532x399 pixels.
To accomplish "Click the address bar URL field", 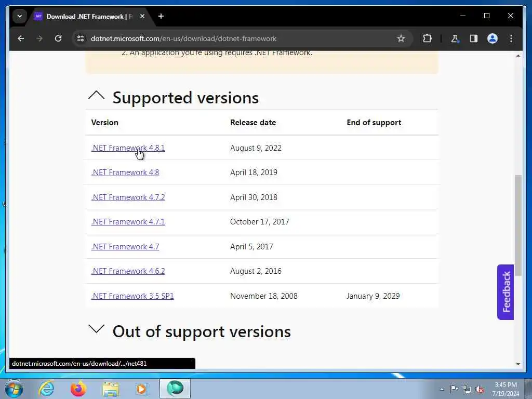I will pyautogui.click(x=237, y=38).
